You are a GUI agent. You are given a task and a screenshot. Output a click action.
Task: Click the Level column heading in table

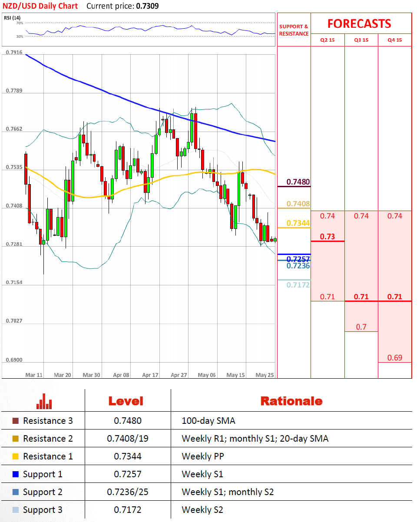pos(126,401)
